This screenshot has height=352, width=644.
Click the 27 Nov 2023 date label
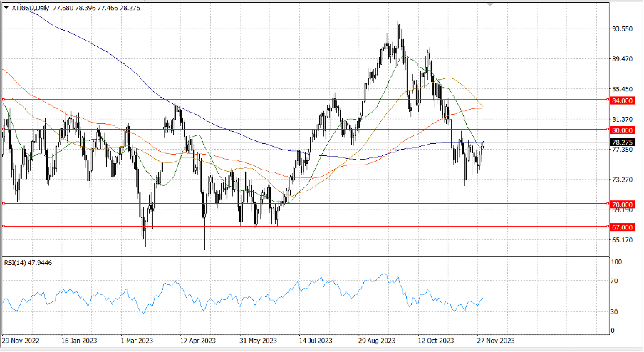496,341
